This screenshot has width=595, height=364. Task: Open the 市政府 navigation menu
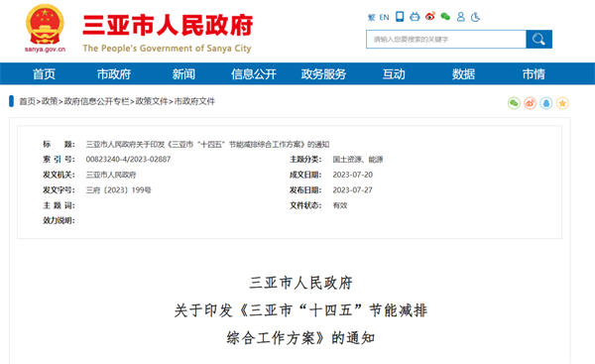(x=114, y=74)
